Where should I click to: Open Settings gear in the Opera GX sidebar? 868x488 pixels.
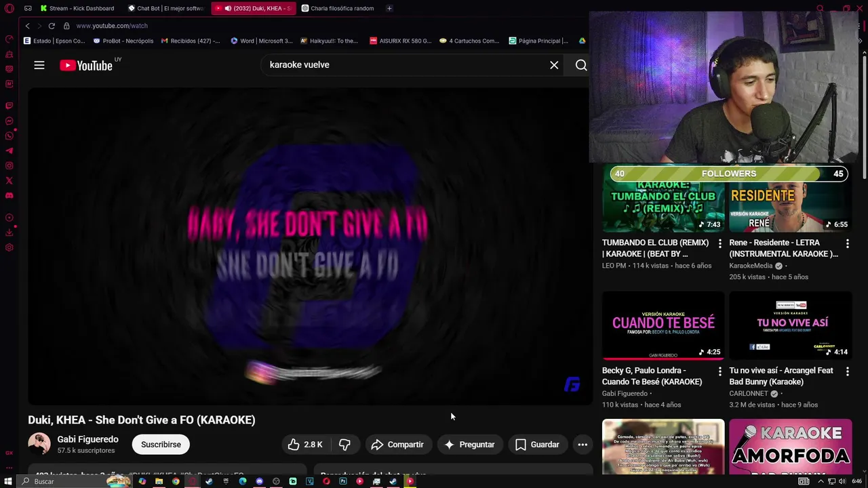tap(9, 247)
